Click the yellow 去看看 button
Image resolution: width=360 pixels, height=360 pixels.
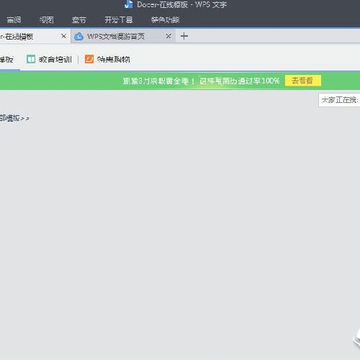(303, 81)
